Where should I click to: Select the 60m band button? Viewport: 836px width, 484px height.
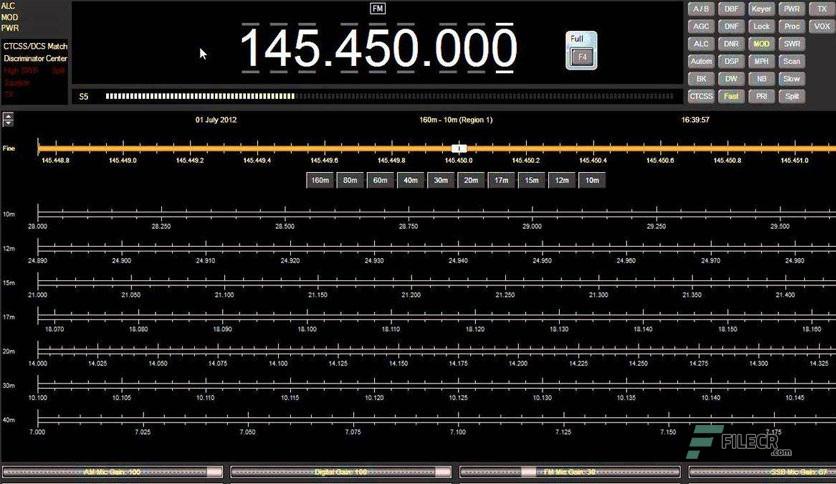pos(380,180)
